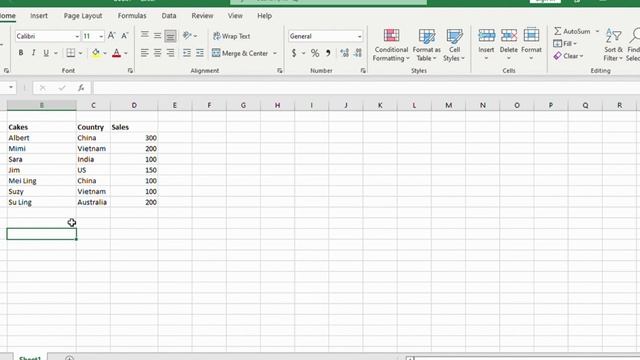640x360 pixels.
Task: Open Conditional Formatting menu
Action: tap(391, 45)
